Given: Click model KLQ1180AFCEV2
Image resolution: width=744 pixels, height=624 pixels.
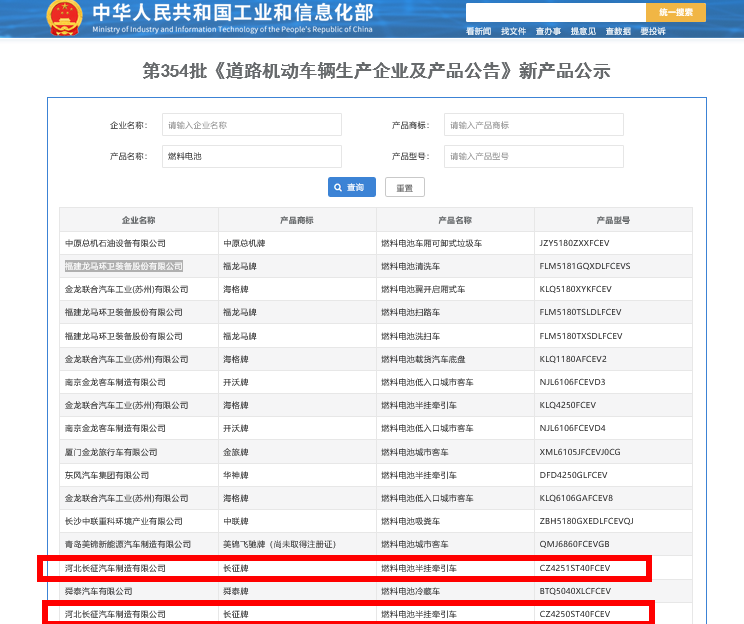Looking at the screenshot, I should point(573,359).
